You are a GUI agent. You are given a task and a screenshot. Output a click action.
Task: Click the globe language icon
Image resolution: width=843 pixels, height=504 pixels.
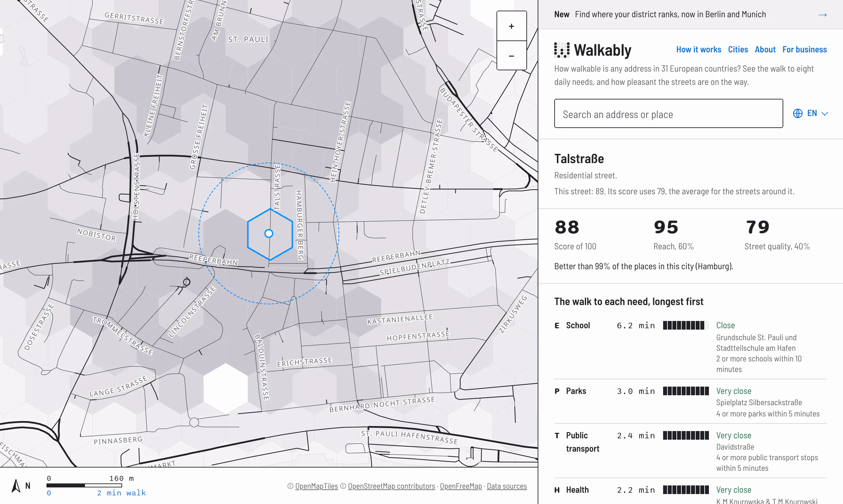(798, 113)
